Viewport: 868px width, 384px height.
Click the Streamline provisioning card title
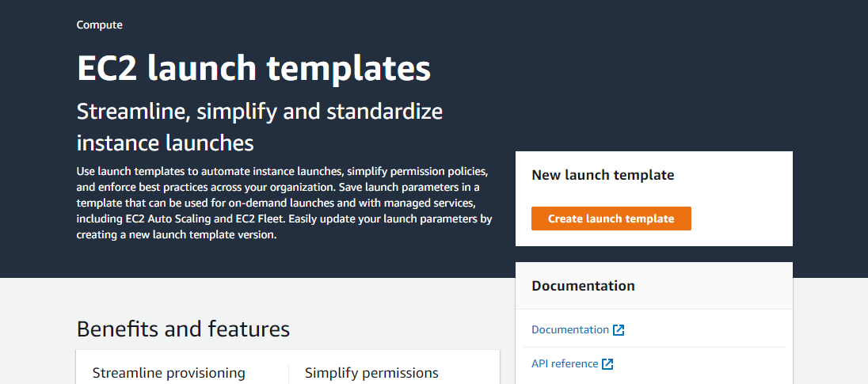tap(169, 373)
